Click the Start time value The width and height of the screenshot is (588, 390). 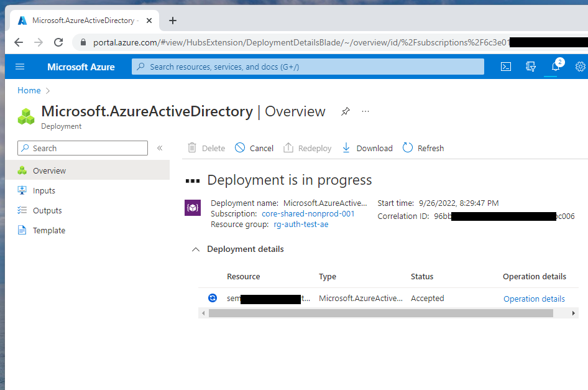459,203
